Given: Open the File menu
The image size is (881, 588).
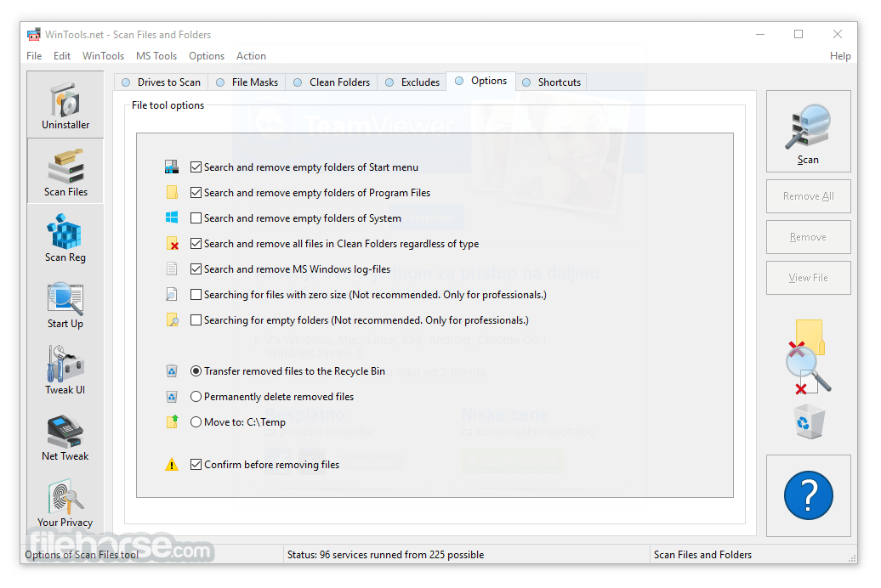Looking at the screenshot, I should (34, 56).
